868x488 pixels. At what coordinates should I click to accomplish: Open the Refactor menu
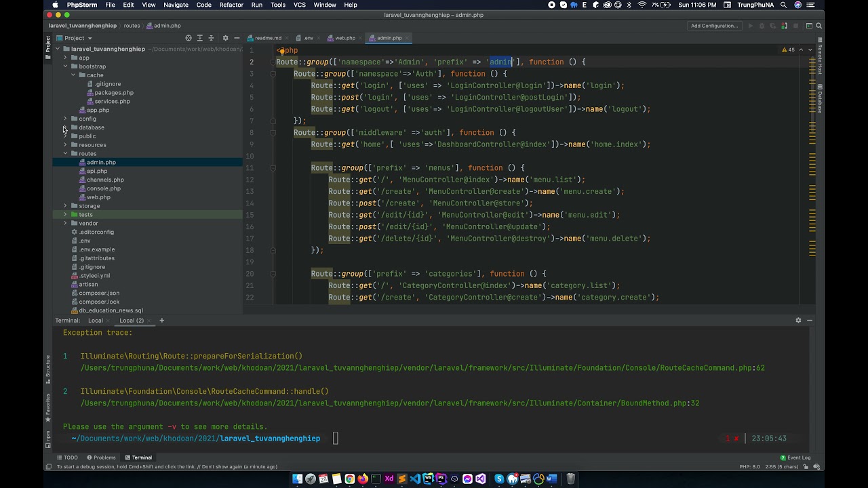point(231,5)
